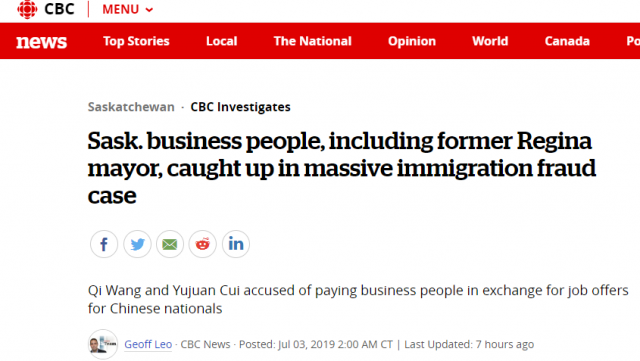640x361 pixels.
Task: Open The National section
Action: [312, 41]
